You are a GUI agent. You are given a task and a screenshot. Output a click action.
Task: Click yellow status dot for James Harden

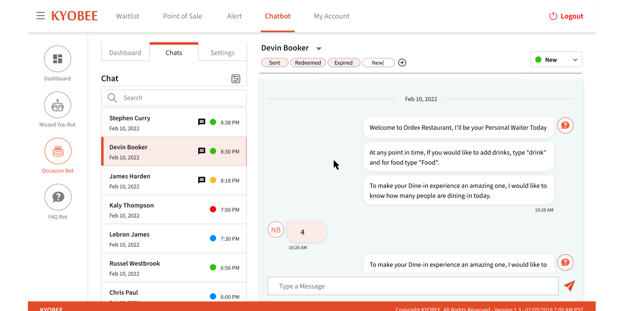213,180
